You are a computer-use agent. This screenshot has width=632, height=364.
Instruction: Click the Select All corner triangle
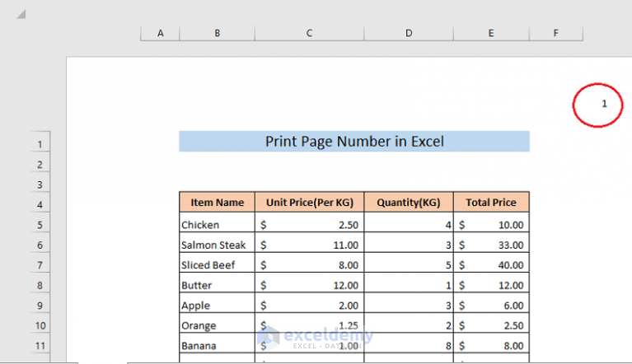pyautogui.click(x=21, y=15)
